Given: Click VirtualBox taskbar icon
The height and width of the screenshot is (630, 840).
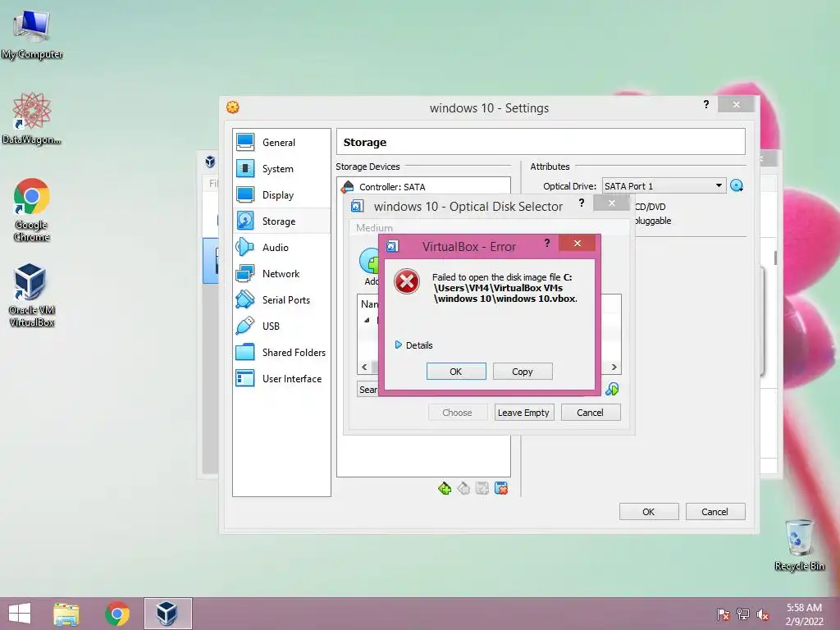Looking at the screenshot, I should (167, 614).
